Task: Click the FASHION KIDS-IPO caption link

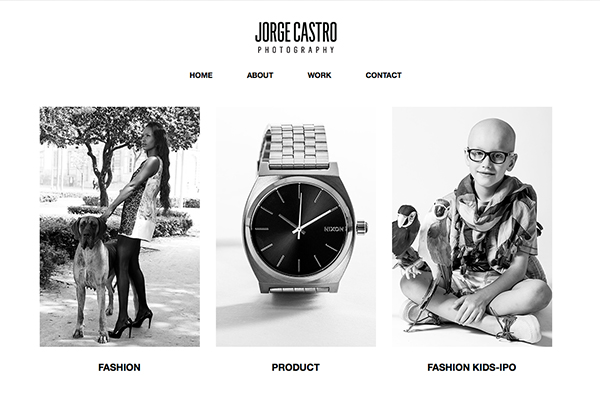Action: point(471,367)
